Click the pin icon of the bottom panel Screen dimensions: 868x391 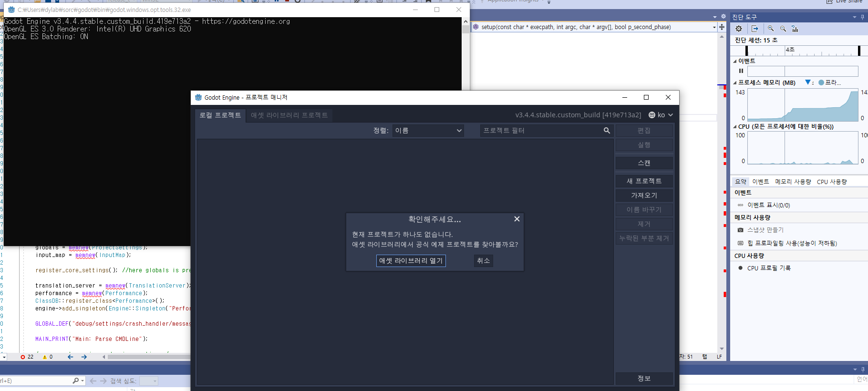point(862,370)
